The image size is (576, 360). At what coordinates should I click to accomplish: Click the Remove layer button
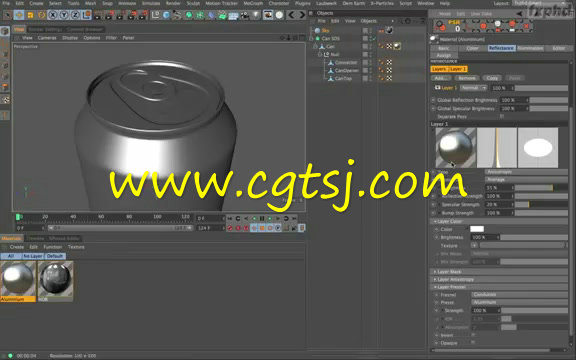467,78
